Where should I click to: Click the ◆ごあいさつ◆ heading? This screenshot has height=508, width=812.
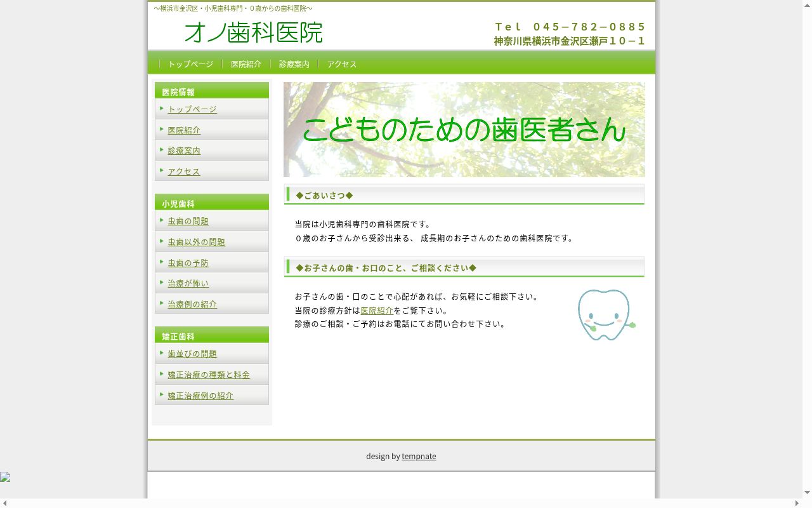coord(324,195)
